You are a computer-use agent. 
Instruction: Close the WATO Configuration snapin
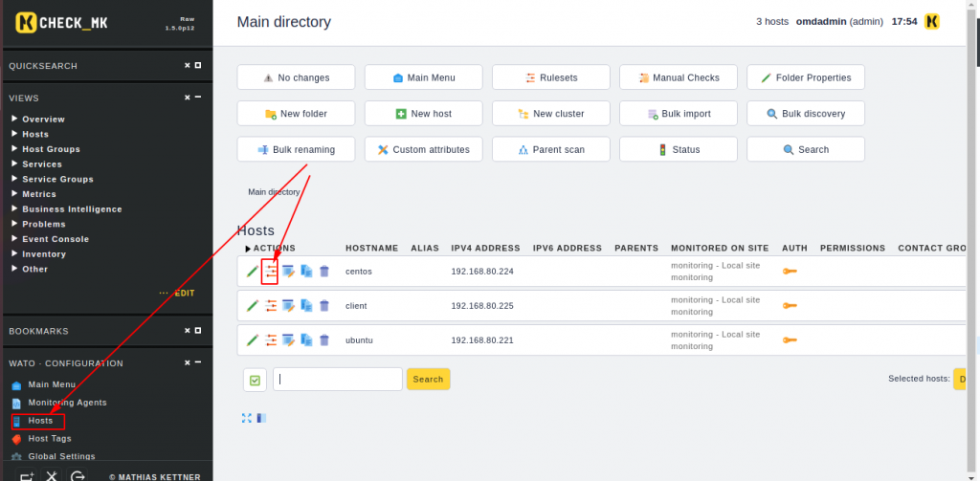187,362
